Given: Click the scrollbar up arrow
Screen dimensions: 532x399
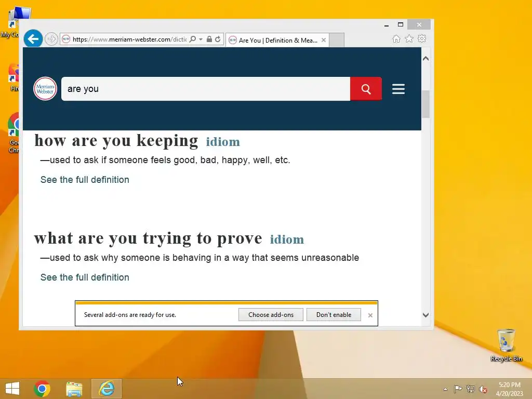Looking at the screenshot, I should click(426, 58).
